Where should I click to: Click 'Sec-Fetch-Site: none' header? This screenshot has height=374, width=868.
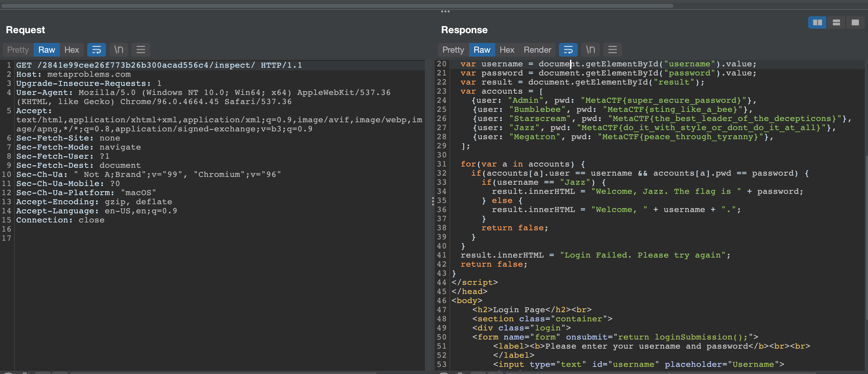tap(68, 138)
